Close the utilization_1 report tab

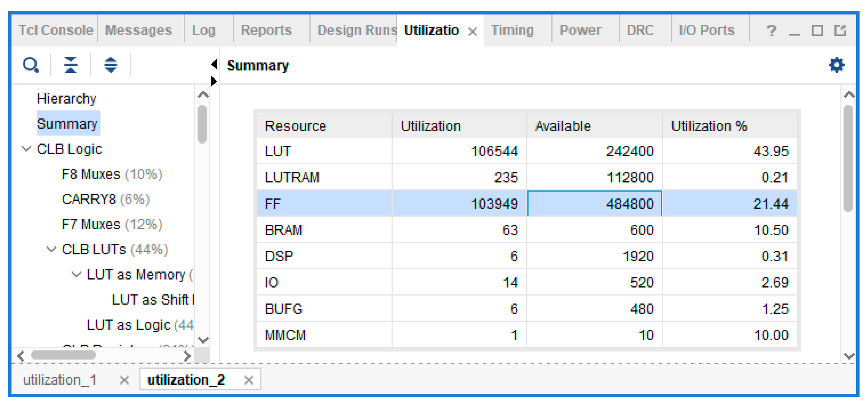[x=124, y=380]
